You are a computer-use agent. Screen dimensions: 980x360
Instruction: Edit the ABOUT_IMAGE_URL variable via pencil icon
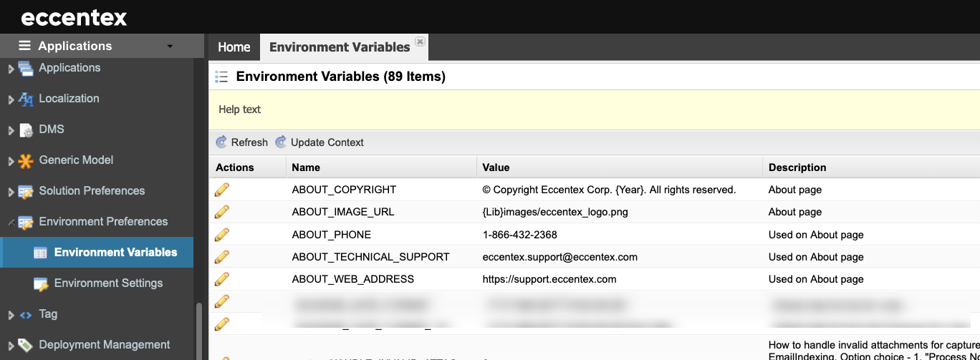coord(222,212)
